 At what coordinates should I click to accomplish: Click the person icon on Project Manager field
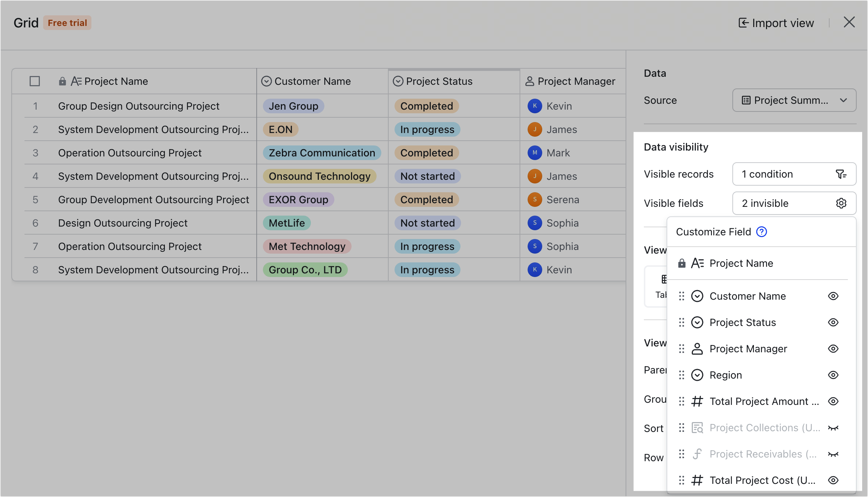(x=697, y=349)
